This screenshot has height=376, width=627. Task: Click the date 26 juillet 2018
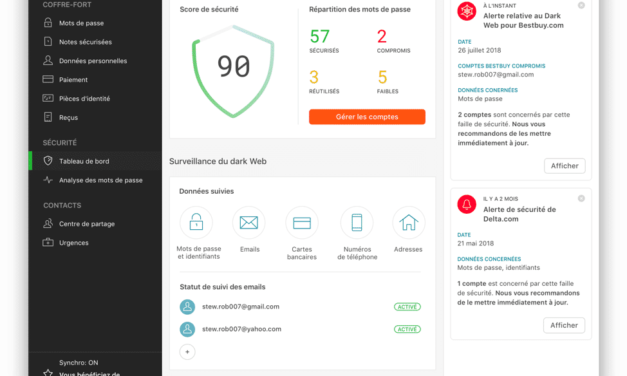(479, 50)
